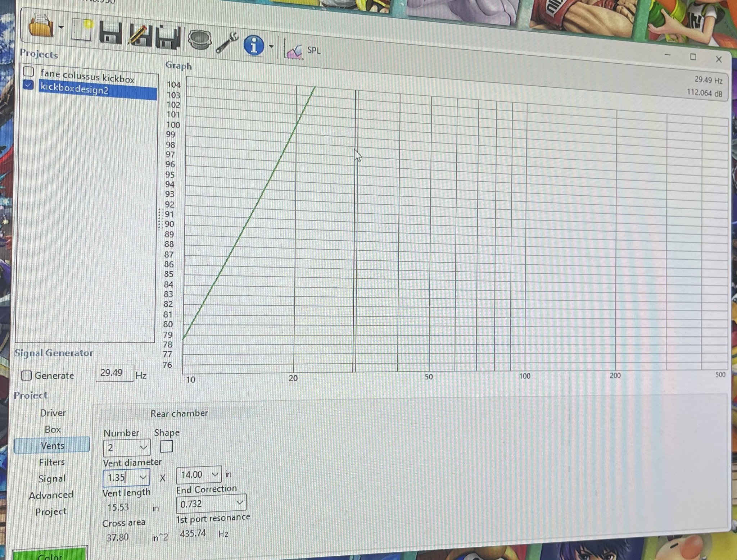Click the graph cursor readout 112.064 dB
The image size is (737, 560).
(704, 93)
